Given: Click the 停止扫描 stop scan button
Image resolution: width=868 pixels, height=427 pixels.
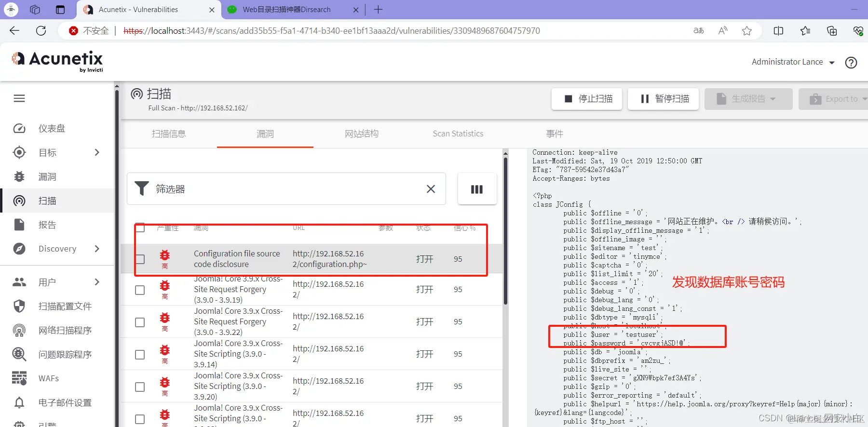Looking at the screenshot, I should [x=587, y=99].
